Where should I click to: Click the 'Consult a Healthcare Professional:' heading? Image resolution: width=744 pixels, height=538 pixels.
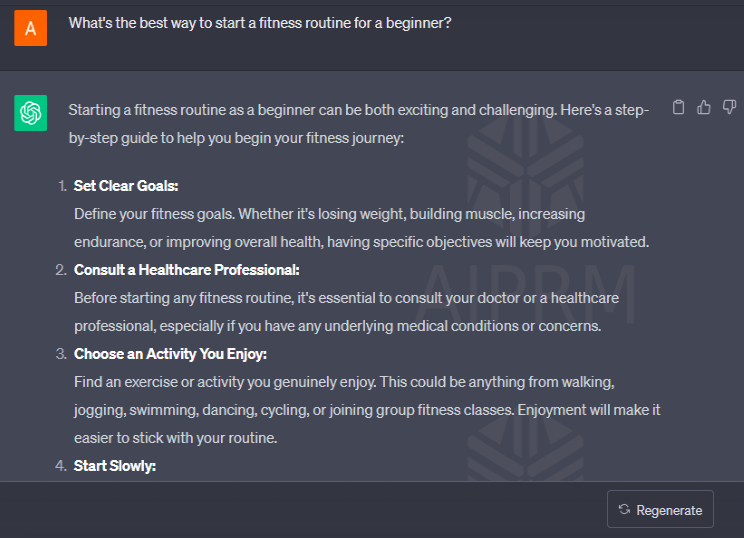[186, 270]
